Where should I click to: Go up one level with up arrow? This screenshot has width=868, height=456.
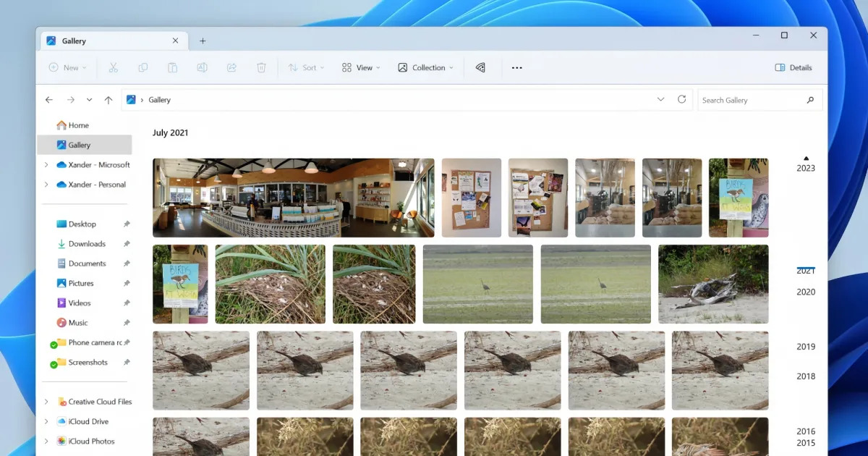click(x=109, y=100)
